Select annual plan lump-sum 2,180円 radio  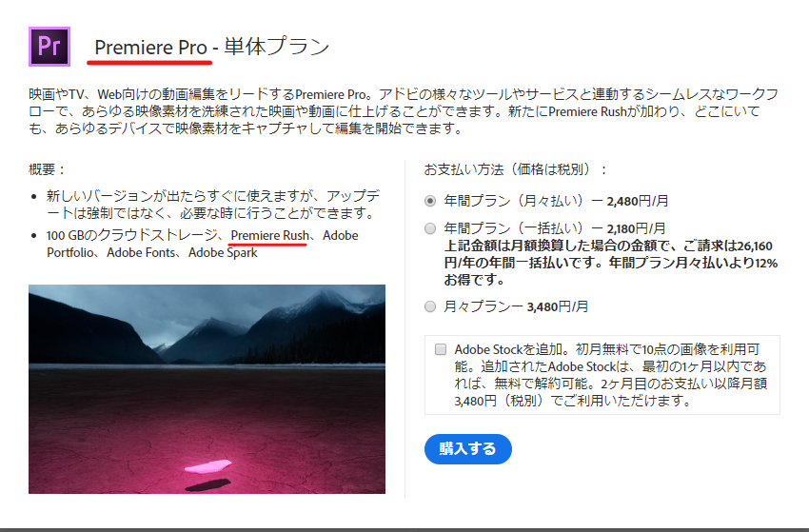click(430, 228)
